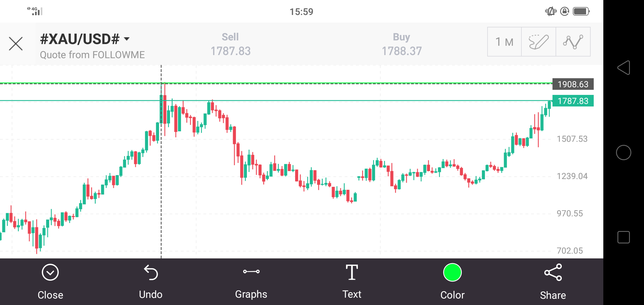644x305 pixels.
Task: Tap the Buy price 1788.37
Action: click(402, 51)
